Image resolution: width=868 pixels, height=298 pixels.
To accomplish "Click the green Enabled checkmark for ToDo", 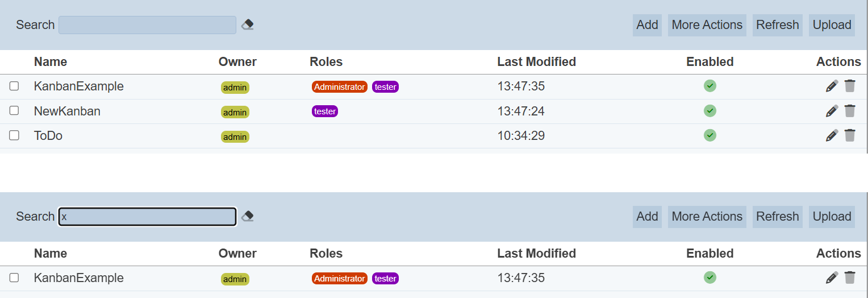I will pyautogui.click(x=710, y=135).
